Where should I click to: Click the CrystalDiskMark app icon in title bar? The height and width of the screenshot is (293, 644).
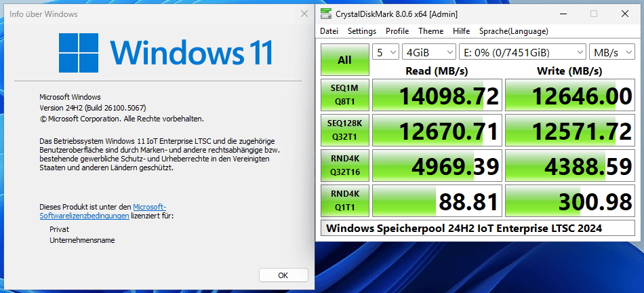tap(325, 14)
